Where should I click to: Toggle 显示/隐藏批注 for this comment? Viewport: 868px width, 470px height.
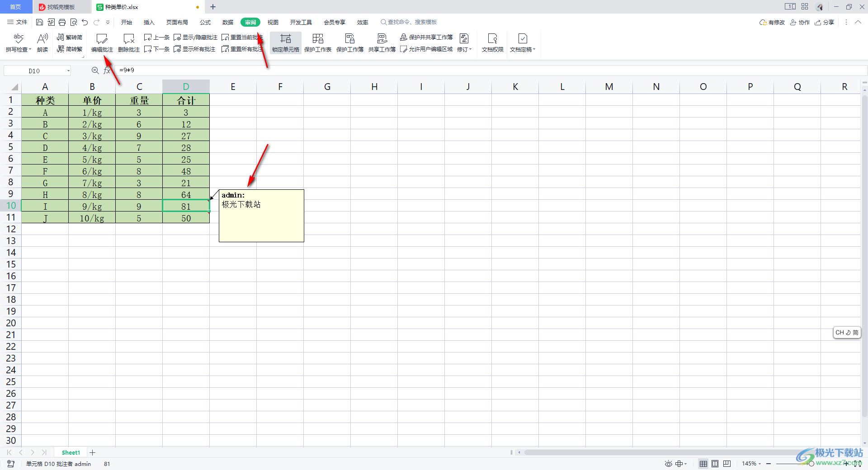tap(195, 37)
